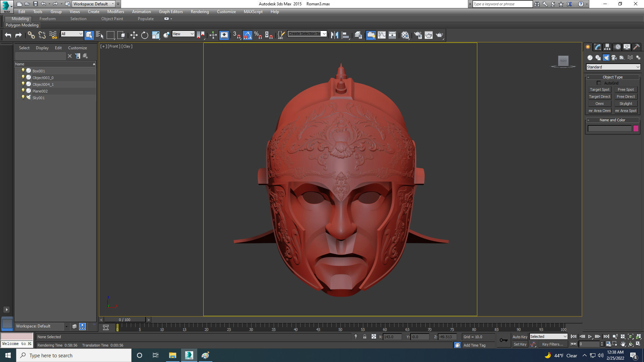Open the Key Filters dialog
644x362 pixels.
pyautogui.click(x=552, y=344)
